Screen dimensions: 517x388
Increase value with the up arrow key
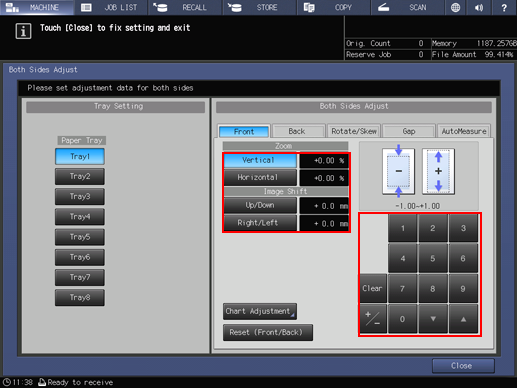coord(463,319)
